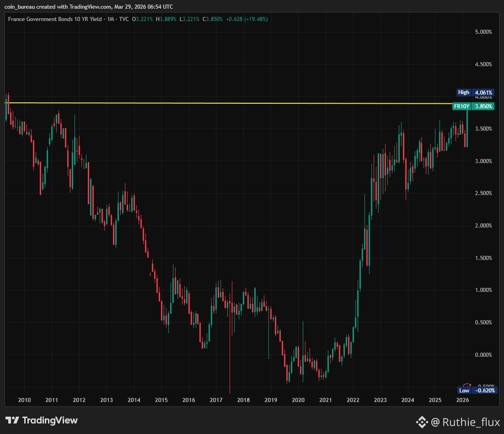504x434 pixels.
Task: Click the 1.500% axis label
Action: tap(483, 258)
